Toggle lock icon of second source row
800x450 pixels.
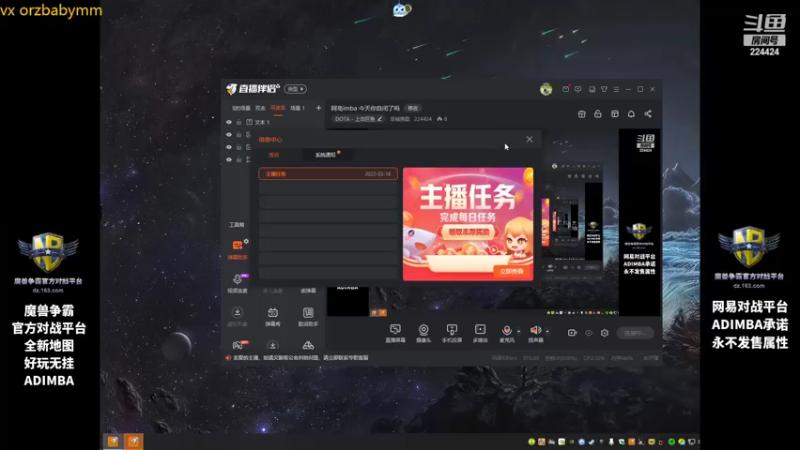click(239, 135)
